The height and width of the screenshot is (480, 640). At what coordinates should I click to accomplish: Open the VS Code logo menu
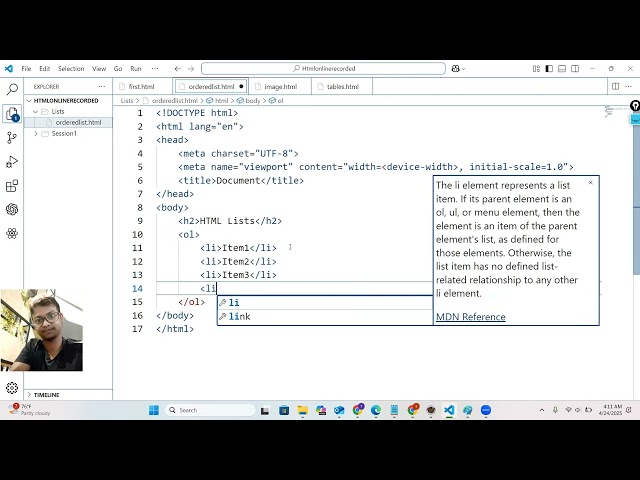coord(9,69)
